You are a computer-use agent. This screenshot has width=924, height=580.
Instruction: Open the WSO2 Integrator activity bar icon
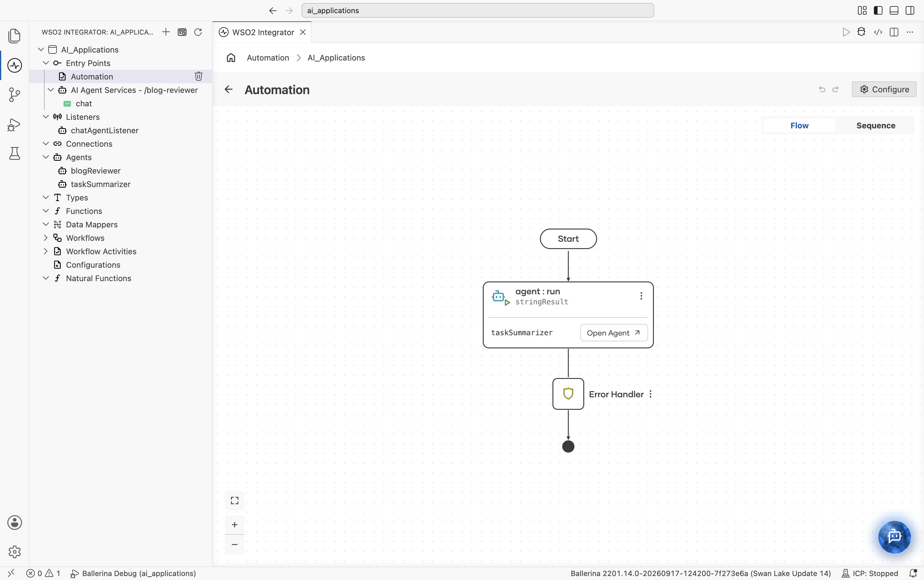click(x=14, y=65)
